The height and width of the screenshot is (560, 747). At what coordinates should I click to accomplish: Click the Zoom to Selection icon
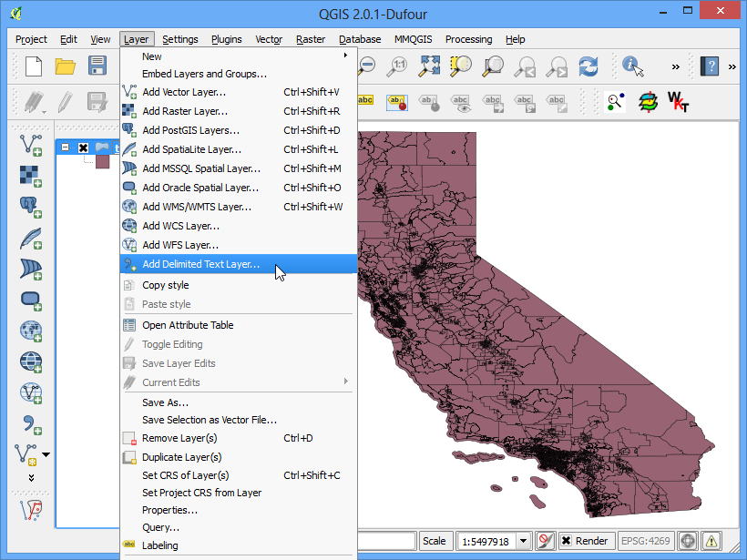coord(461,66)
